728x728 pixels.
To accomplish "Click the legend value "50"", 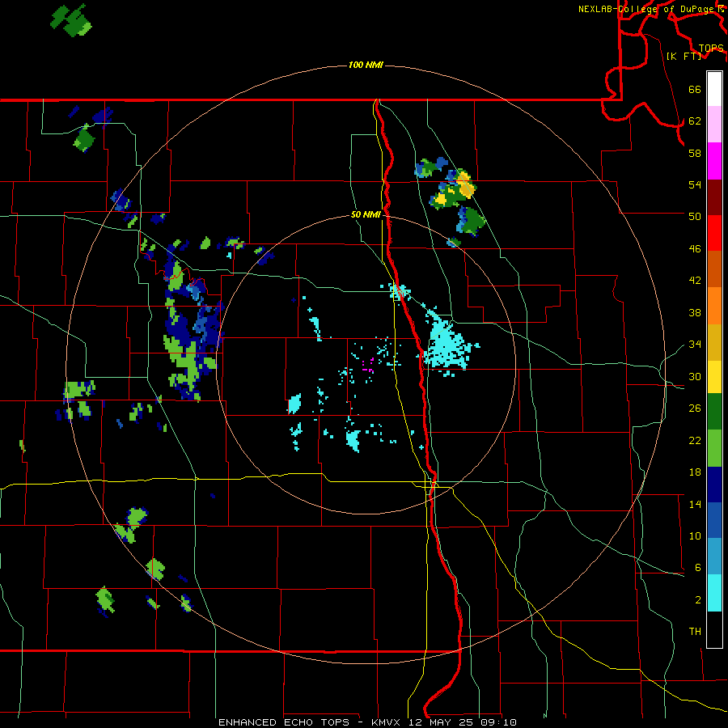I will click(x=695, y=216).
